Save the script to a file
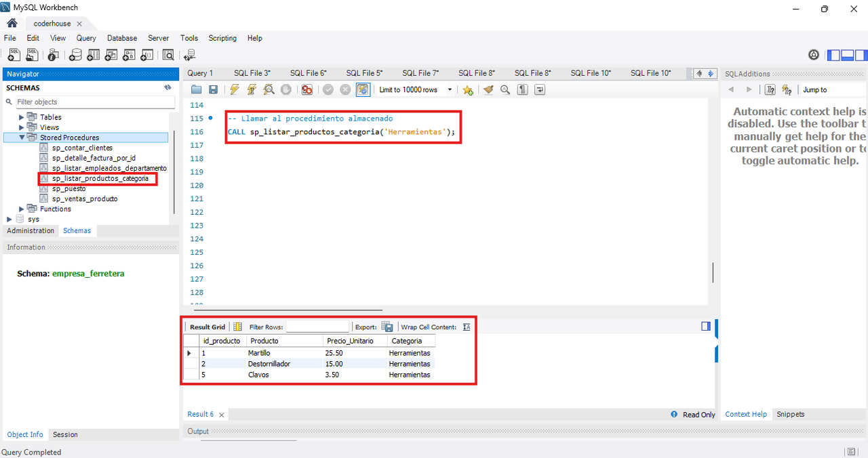Image resolution: width=868 pixels, height=458 pixels. point(213,89)
